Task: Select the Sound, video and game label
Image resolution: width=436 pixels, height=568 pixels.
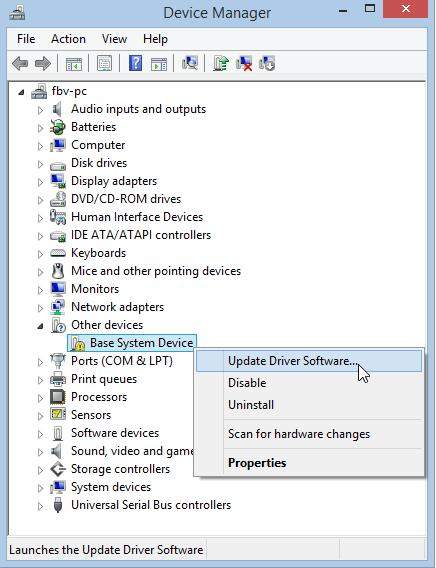Action: 132,451
